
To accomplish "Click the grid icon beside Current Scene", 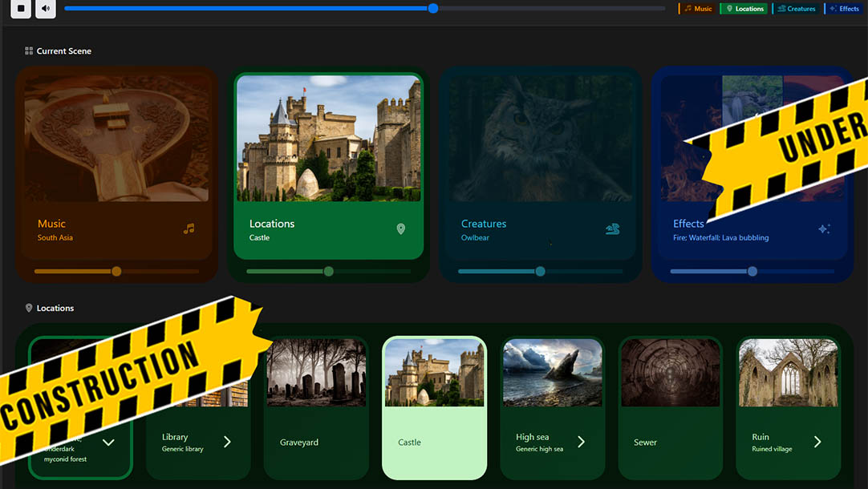I will click(29, 51).
